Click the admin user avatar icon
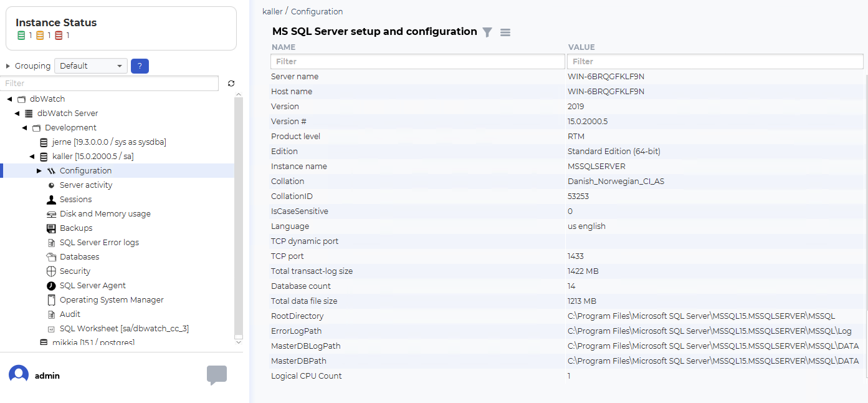The image size is (868, 403). click(19, 375)
